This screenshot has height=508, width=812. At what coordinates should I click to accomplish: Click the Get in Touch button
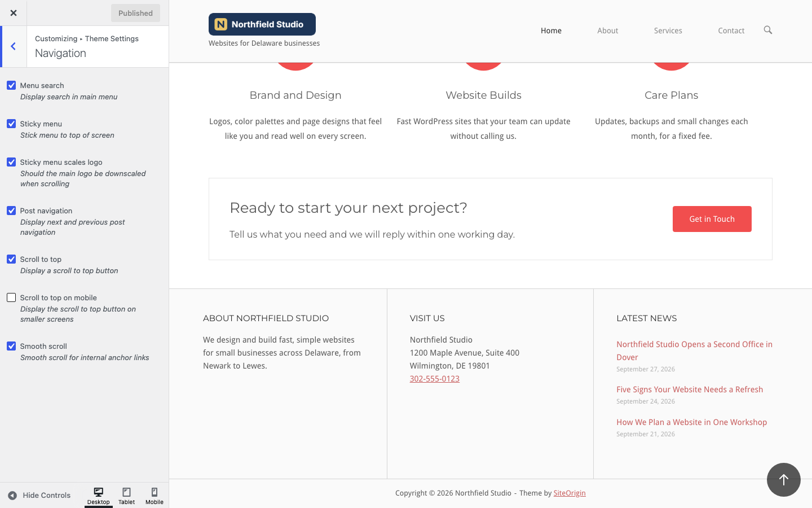[712, 219]
